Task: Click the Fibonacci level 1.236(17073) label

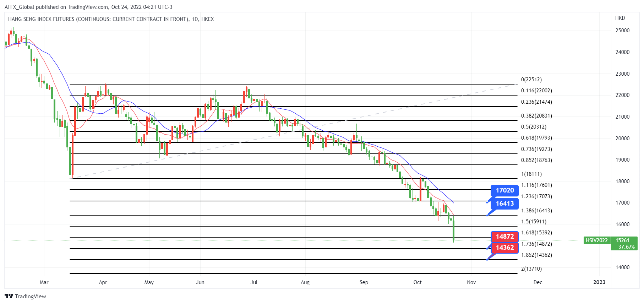Action: coord(536,196)
